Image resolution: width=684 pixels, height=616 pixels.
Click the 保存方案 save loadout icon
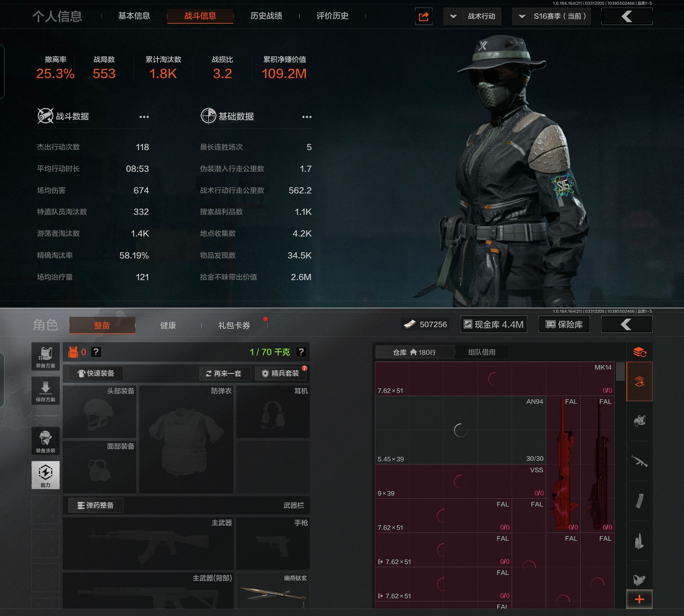click(x=45, y=391)
